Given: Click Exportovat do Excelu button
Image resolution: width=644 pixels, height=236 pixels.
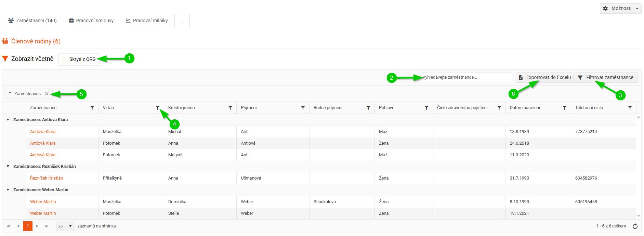Looking at the screenshot, I should [544, 78].
